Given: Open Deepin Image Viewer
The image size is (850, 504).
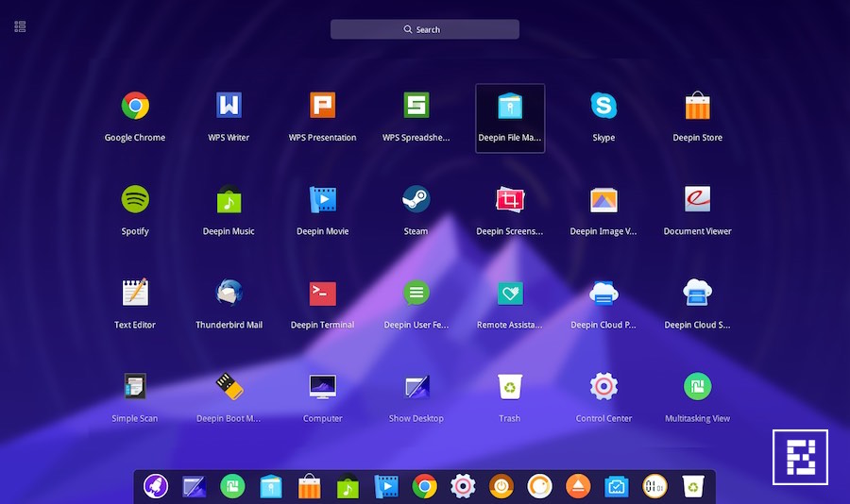Looking at the screenshot, I should (603, 200).
